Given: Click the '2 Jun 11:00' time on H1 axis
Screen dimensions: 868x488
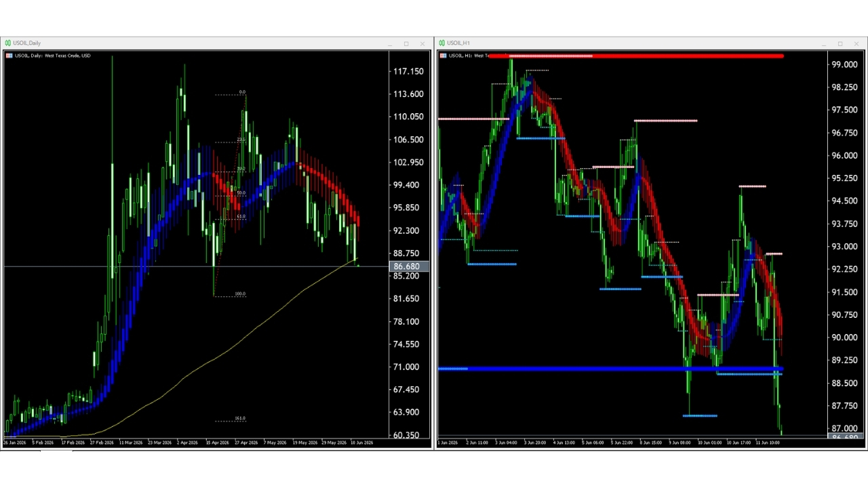Looking at the screenshot, I should pyautogui.click(x=477, y=443).
